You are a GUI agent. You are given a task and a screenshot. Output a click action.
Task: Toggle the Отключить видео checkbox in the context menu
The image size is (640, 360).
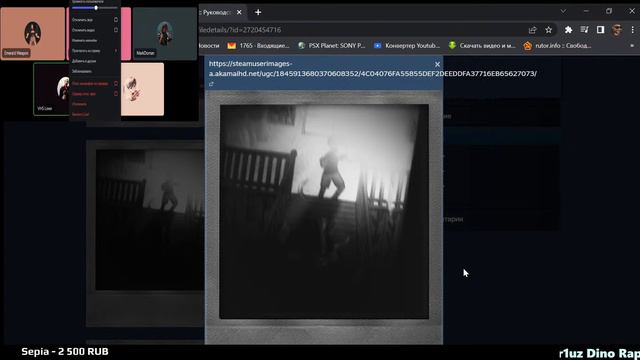(x=116, y=30)
